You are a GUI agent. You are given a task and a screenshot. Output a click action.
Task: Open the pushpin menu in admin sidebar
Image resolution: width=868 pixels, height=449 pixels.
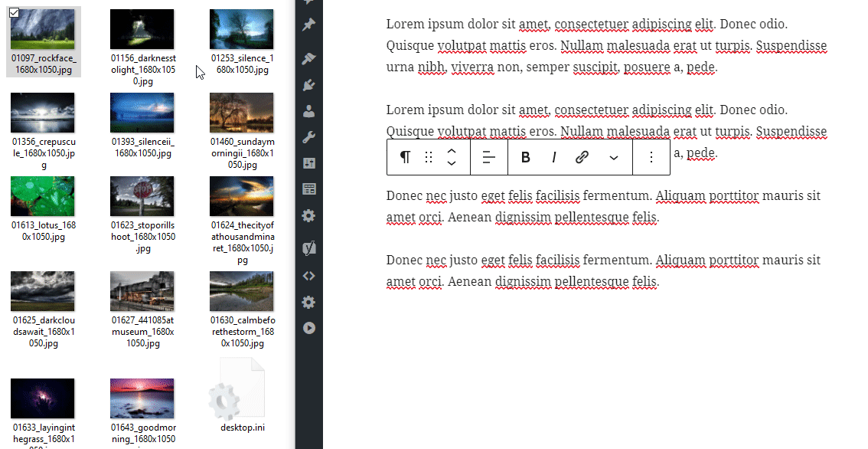[x=309, y=25]
